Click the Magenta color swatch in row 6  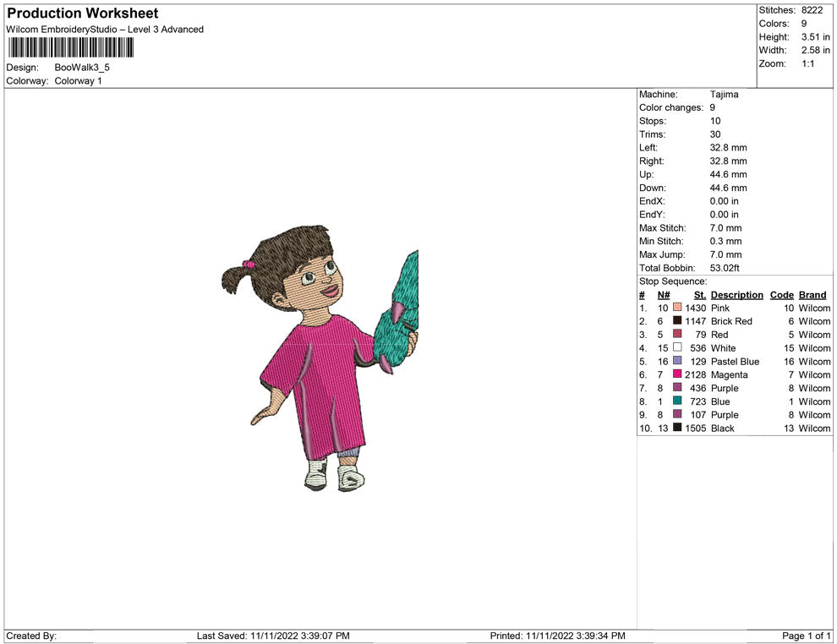[677, 374]
